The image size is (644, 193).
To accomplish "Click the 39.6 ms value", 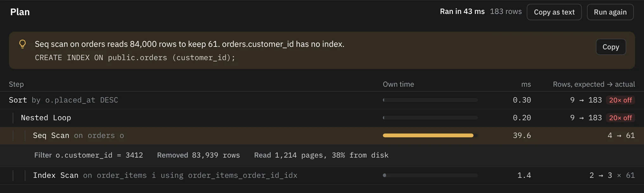I will 522,136.
